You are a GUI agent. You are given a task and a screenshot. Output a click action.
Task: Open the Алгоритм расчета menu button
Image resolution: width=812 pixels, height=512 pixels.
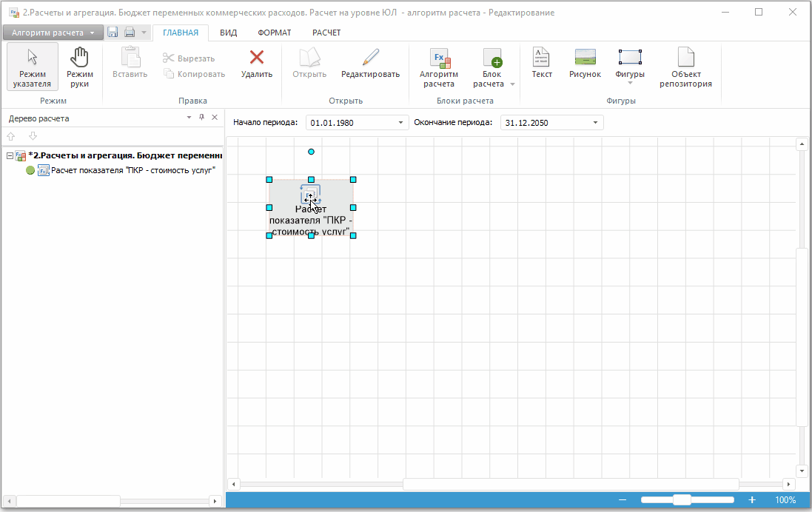(x=53, y=33)
